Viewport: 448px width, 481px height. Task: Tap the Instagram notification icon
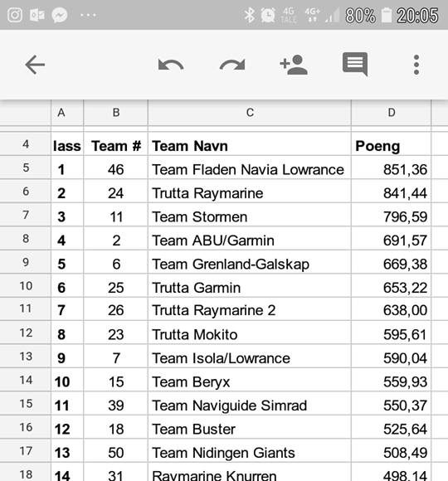click(15, 15)
